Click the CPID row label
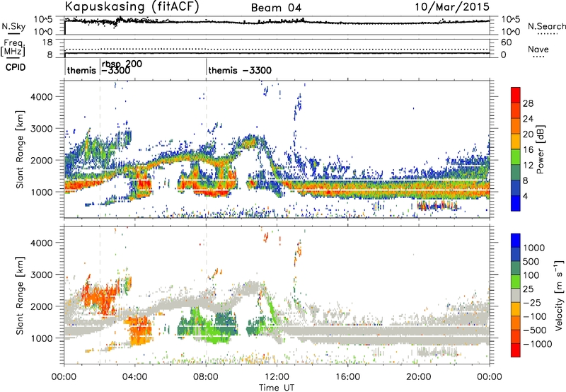 [16, 67]
